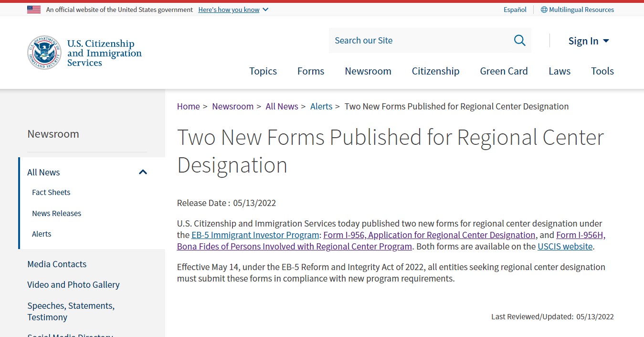Open the Topics navigation menu

263,71
